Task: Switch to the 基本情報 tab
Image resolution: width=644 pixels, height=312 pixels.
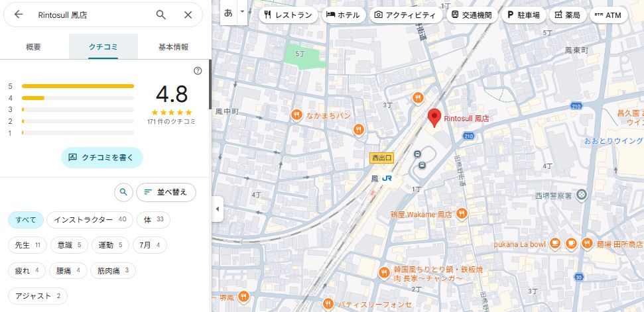Action: click(173, 47)
